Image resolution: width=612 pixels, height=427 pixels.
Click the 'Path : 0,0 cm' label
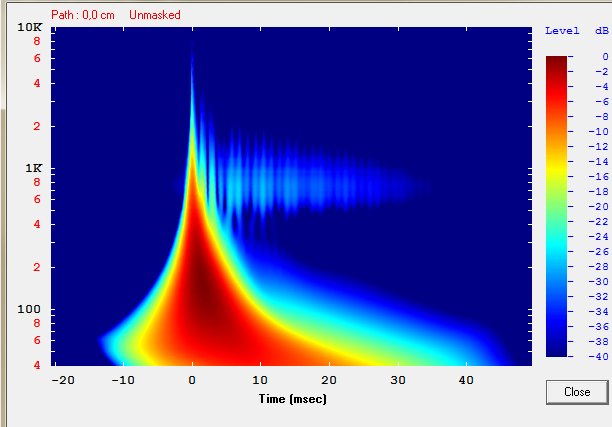83,15
